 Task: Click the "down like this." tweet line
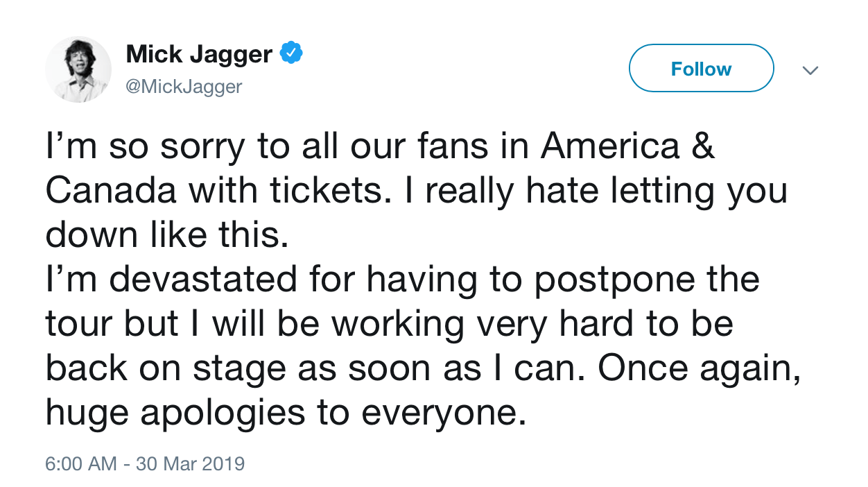click(166, 234)
